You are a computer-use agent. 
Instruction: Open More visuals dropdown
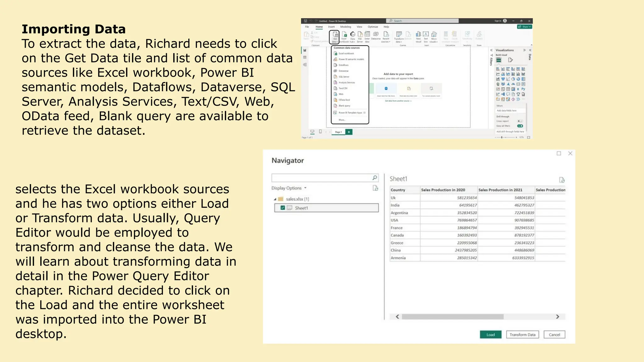click(434, 37)
